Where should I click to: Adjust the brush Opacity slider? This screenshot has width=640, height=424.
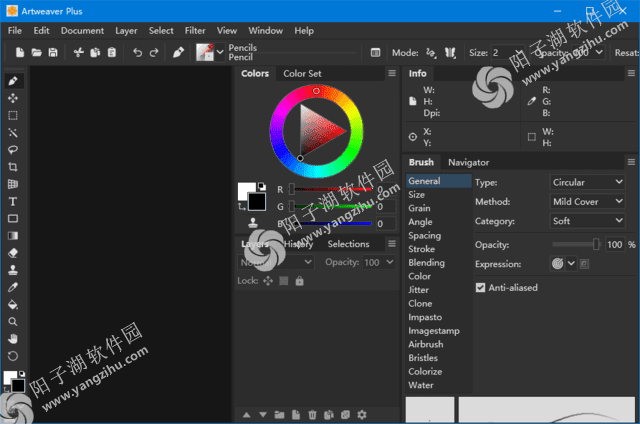[x=576, y=244]
